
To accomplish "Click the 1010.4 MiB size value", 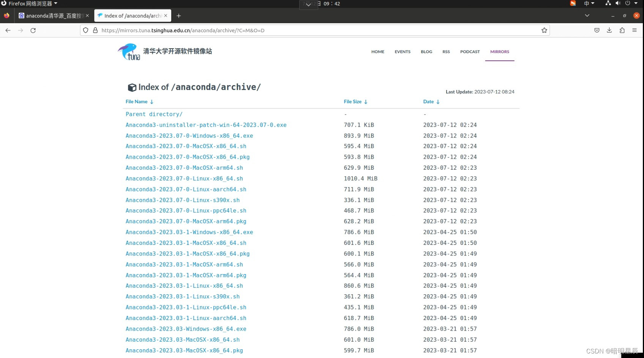I will point(361,179).
